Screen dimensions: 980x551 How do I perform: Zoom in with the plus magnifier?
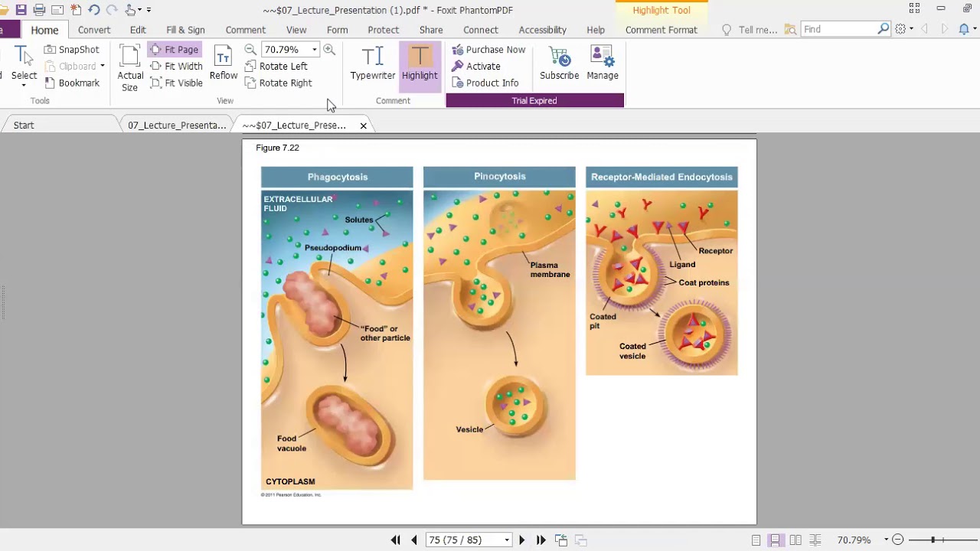[x=329, y=50]
